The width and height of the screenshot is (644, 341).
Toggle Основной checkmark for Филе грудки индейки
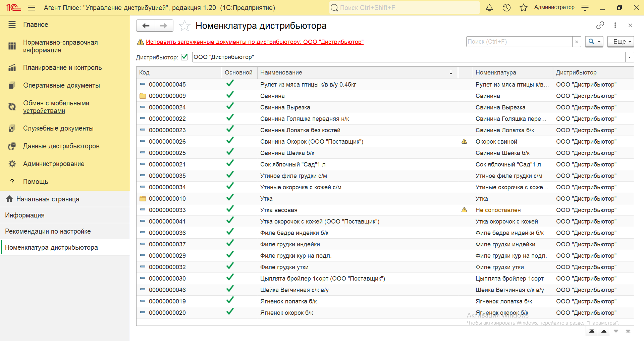pos(230,243)
